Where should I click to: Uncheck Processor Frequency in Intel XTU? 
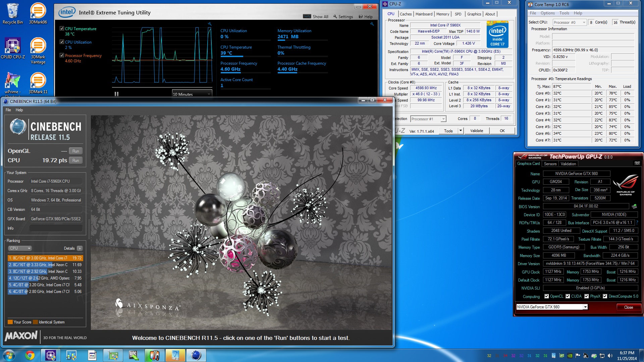(62, 55)
